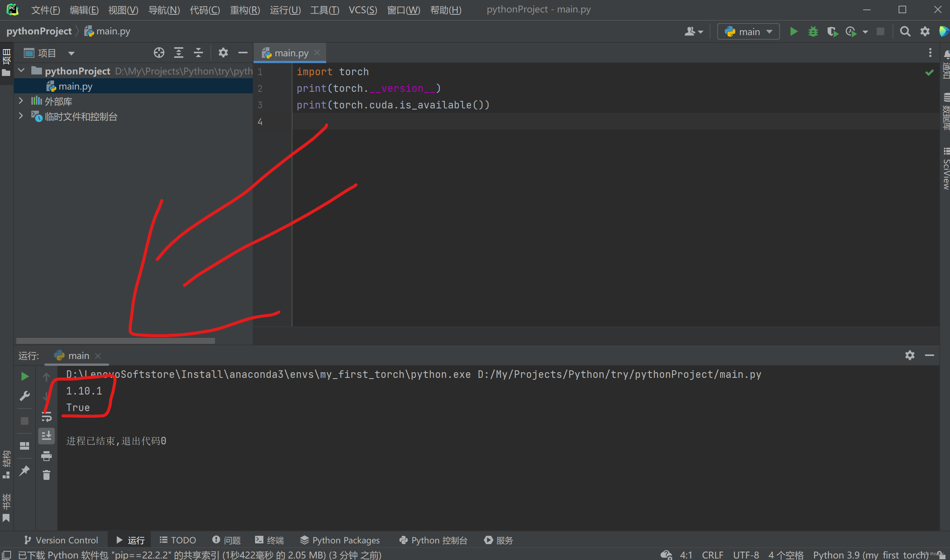
Task: Open the 重构(R) menu
Action: click(x=245, y=10)
